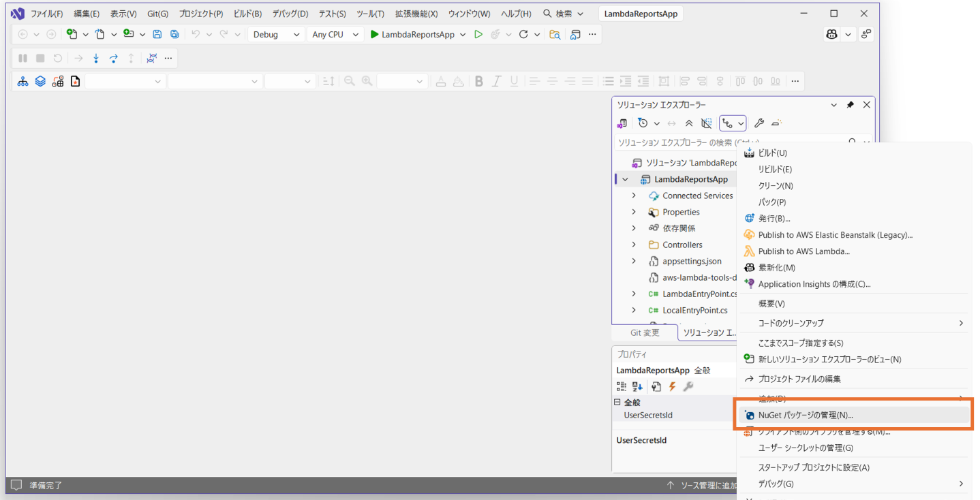980x500 pixels.
Task: Open the ビルド(B) menu
Action: 247,14
